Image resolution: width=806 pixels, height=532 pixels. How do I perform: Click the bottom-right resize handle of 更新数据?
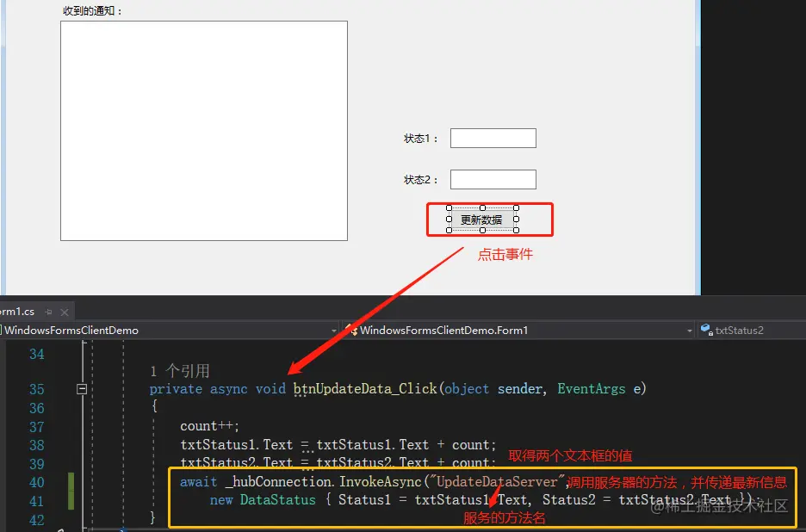(x=516, y=231)
